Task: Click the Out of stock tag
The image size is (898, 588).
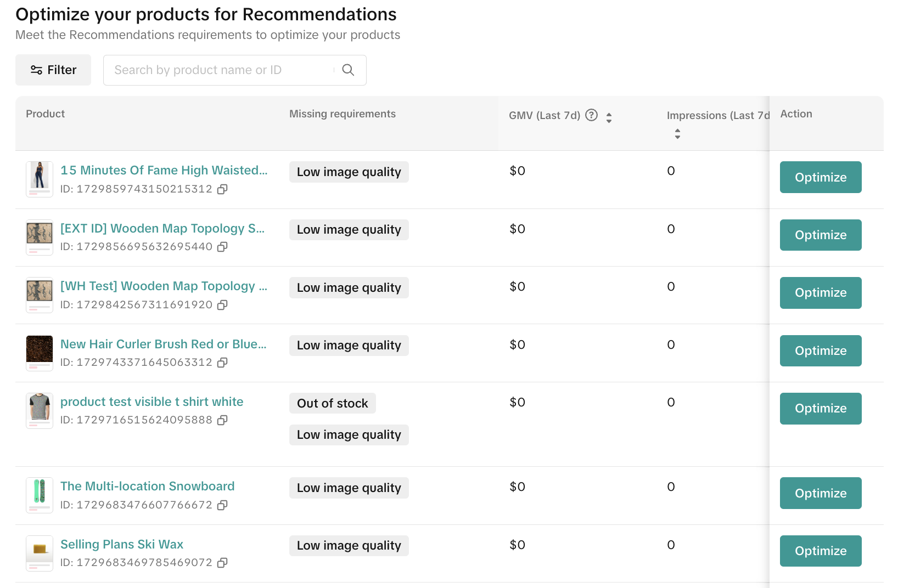Action: tap(332, 404)
